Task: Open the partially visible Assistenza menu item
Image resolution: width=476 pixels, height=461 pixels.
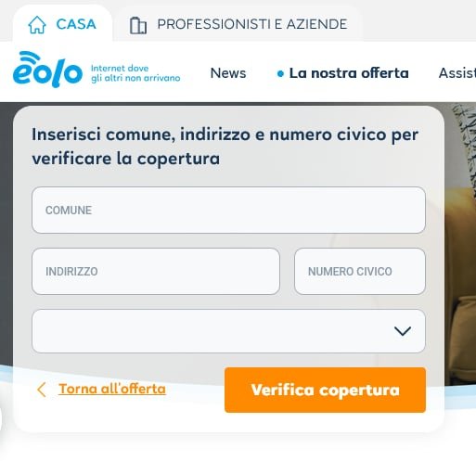Action: (x=457, y=73)
